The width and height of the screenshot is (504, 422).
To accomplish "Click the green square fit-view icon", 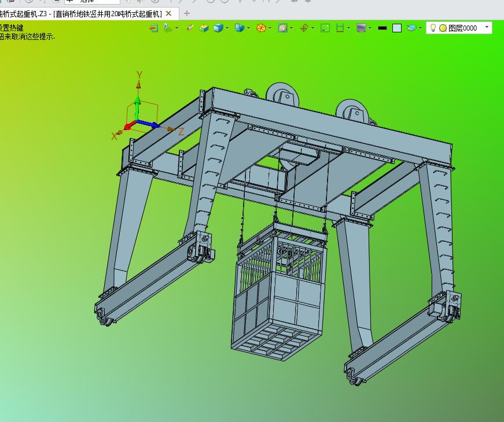I will point(325,28).
